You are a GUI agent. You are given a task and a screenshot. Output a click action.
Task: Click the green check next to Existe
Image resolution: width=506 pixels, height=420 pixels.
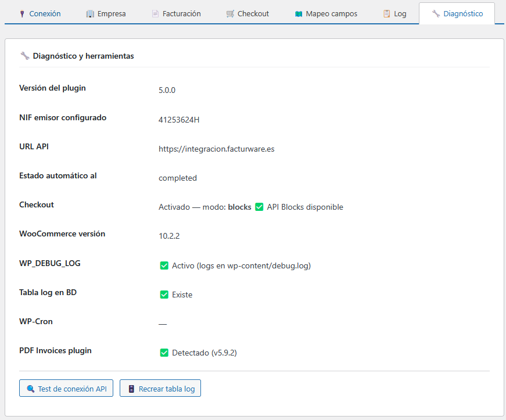coord(164,295)
